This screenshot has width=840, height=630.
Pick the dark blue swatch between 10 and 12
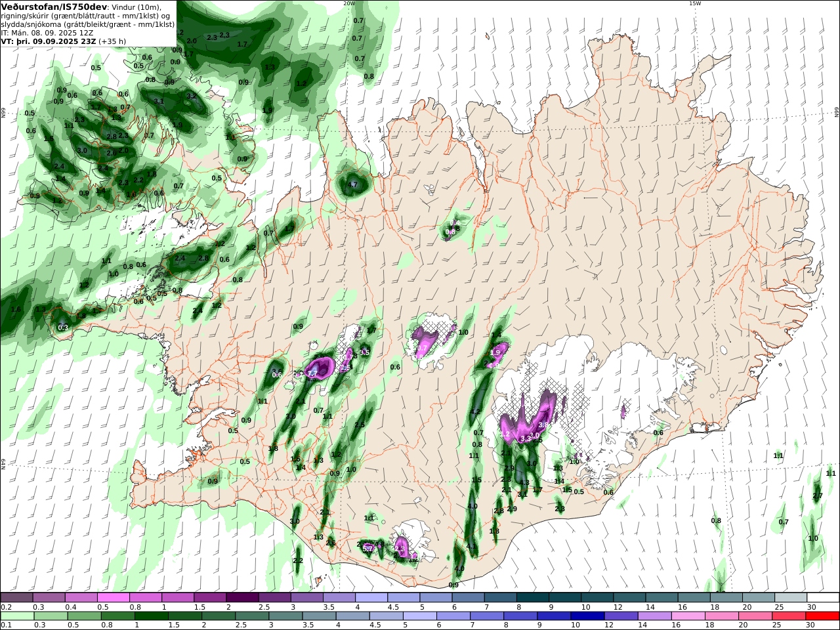pyautogui.click(x=587, y=616)
